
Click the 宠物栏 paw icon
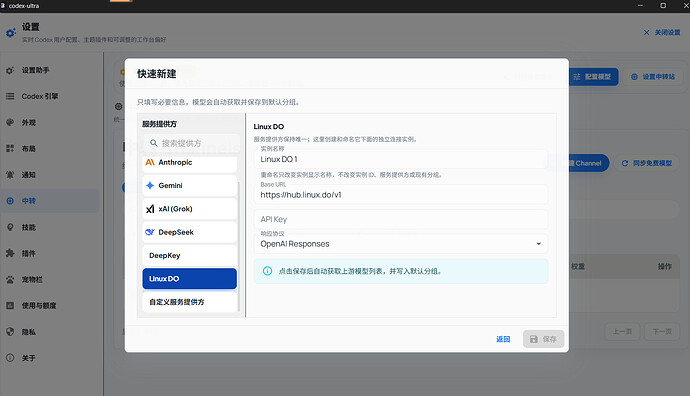10,279
